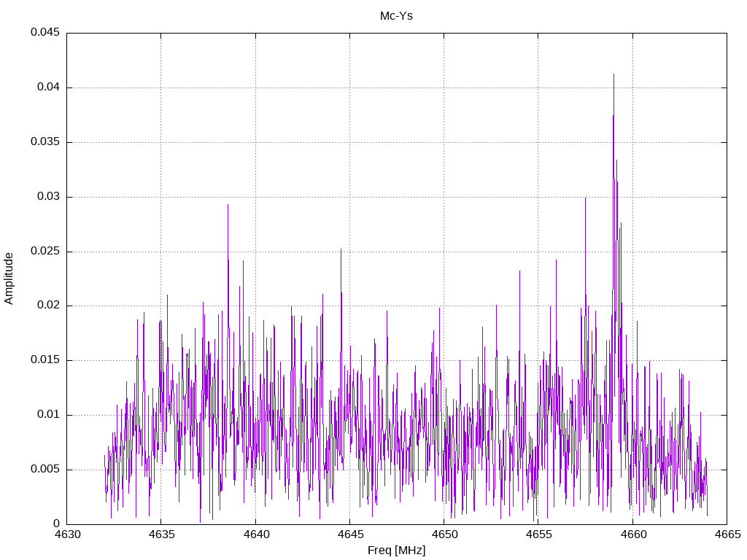
Task: Click the 0.03 peak top near 4657.5 MHz
Action: pos(585,198)
